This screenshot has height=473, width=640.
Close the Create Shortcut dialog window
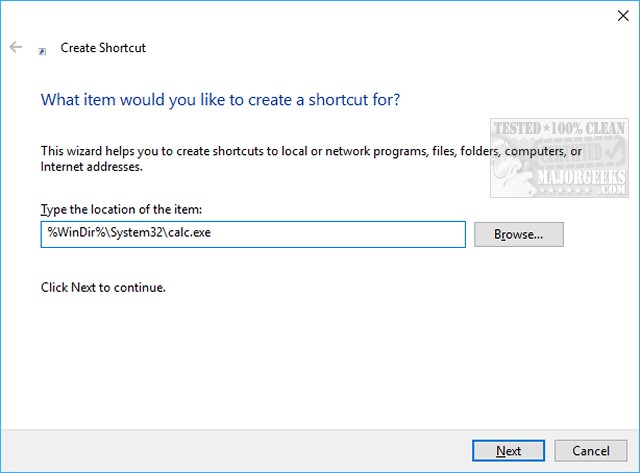point(616,14)
